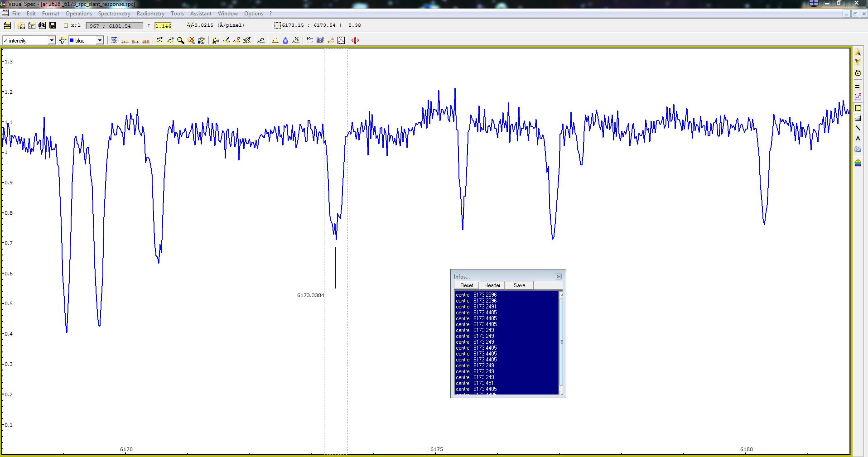The height and width of the screenshot is (457, 868).
Task: Open the blue color dropdown list
Action: click(100, 40)
